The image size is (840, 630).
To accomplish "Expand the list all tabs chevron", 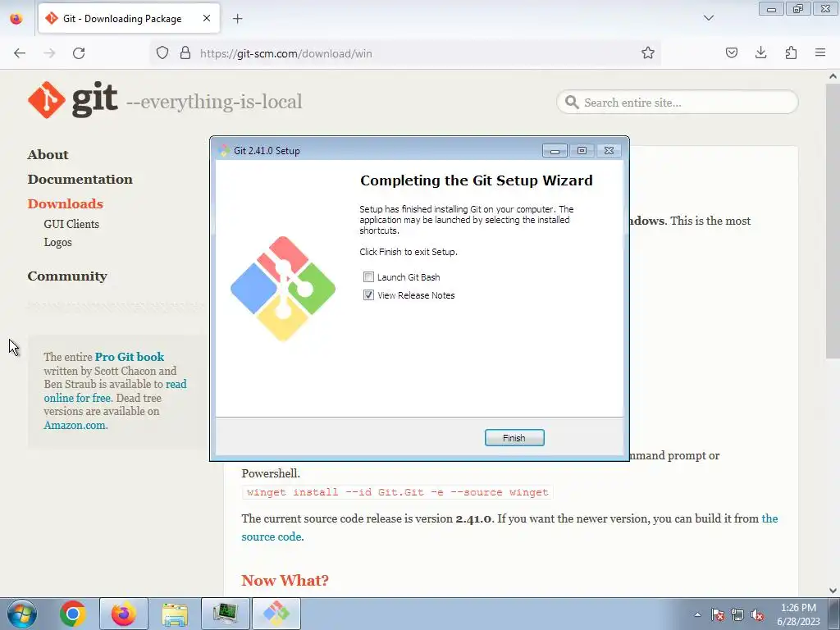I will point(709,18).
